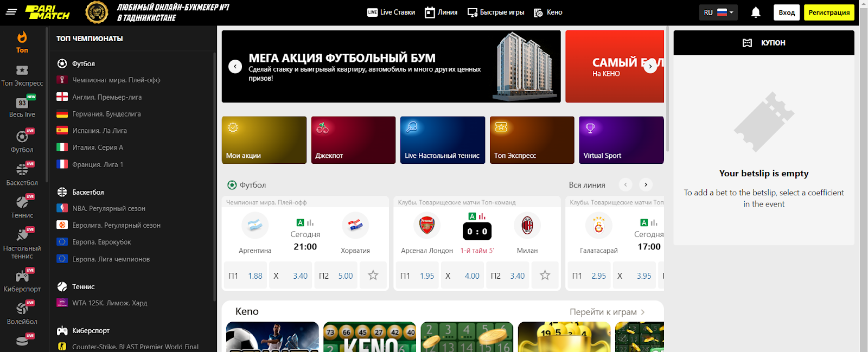
Task: Bet on X 3.40 Аргентина-Хорватия draw
Action: 290,276
